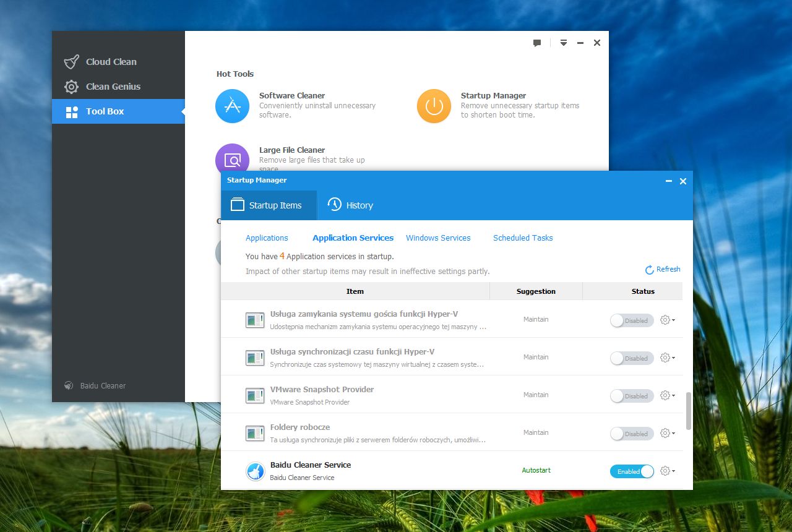Close the Startup Manager window
792x532 pixels.
coord(683,181)
